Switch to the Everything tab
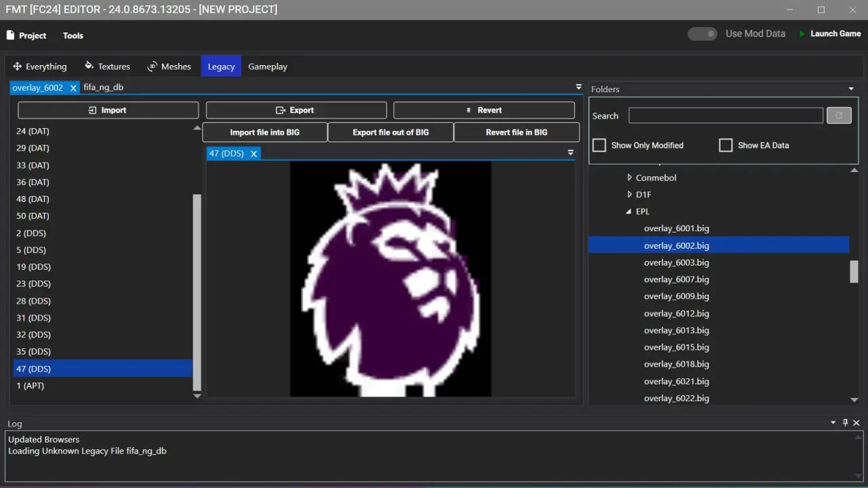The image size is (868, 488). tap(40, 66)
